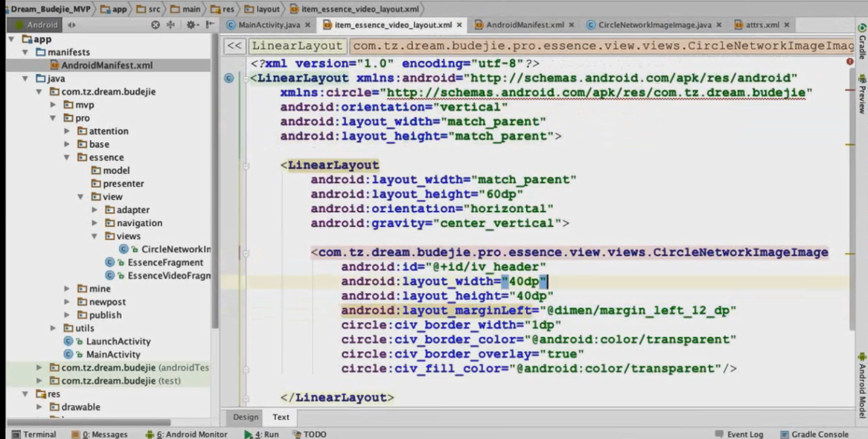The image size is (868, 439).
Task: Select EssenceVideoFragn class in tree
Action: point(158,275)
